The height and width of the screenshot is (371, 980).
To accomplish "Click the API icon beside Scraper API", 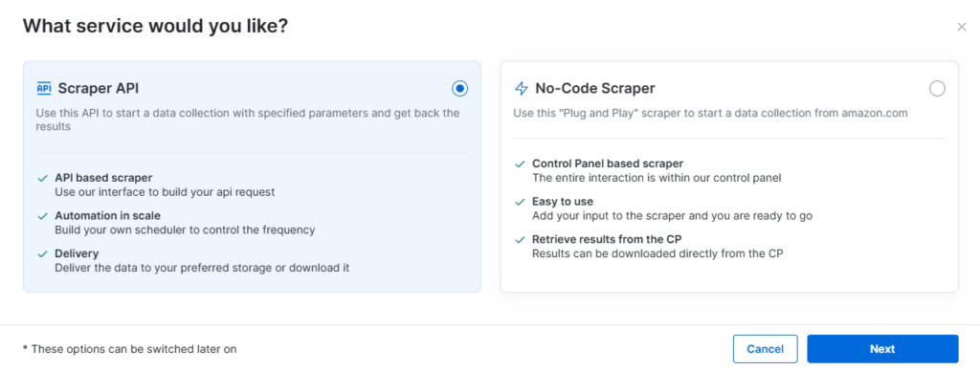I will [x=44, y=89].
